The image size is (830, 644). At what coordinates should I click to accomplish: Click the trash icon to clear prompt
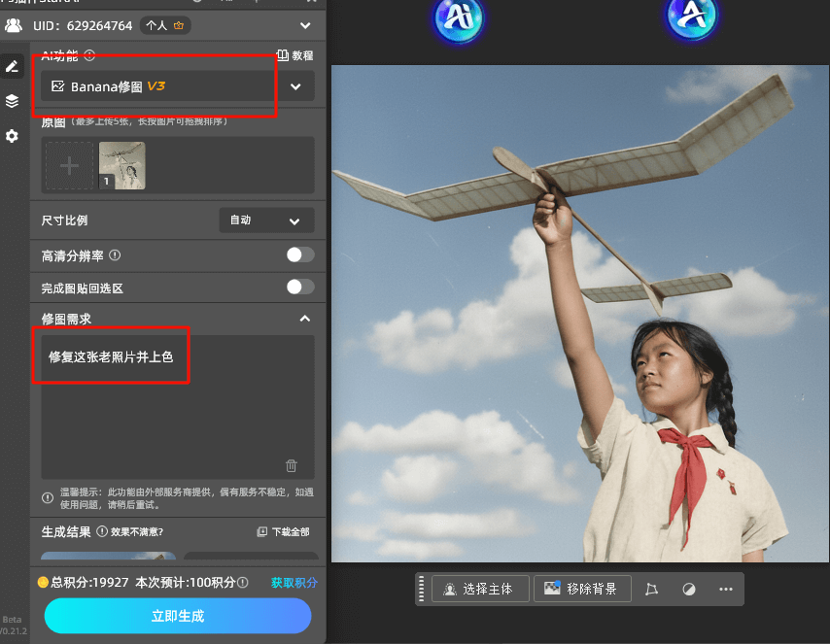292,465
